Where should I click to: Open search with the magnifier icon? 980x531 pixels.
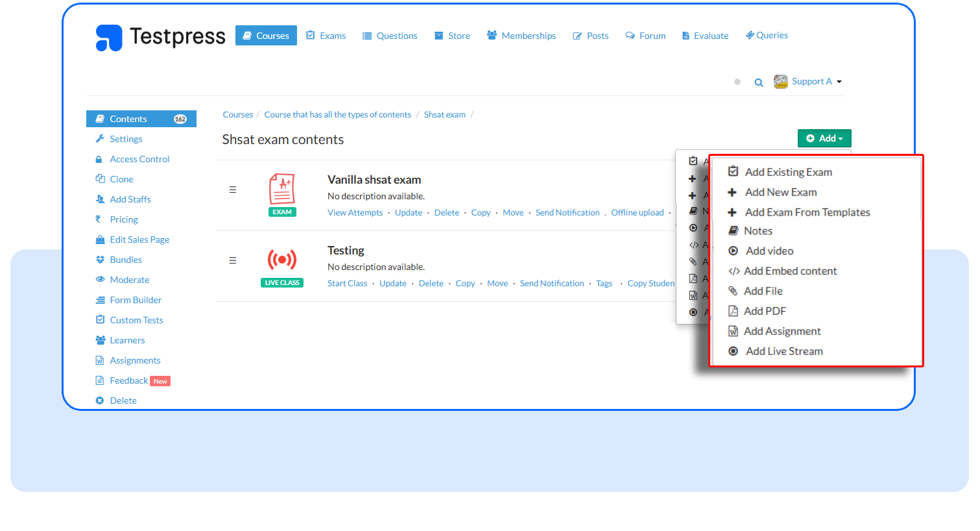tap(759, 82)
